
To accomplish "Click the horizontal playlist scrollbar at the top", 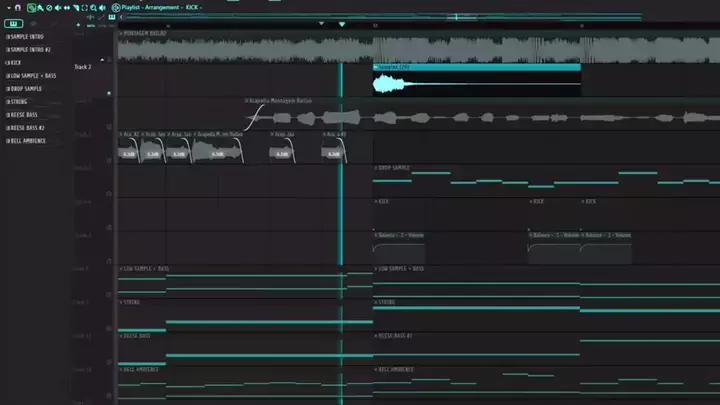I will coord(383,17).
